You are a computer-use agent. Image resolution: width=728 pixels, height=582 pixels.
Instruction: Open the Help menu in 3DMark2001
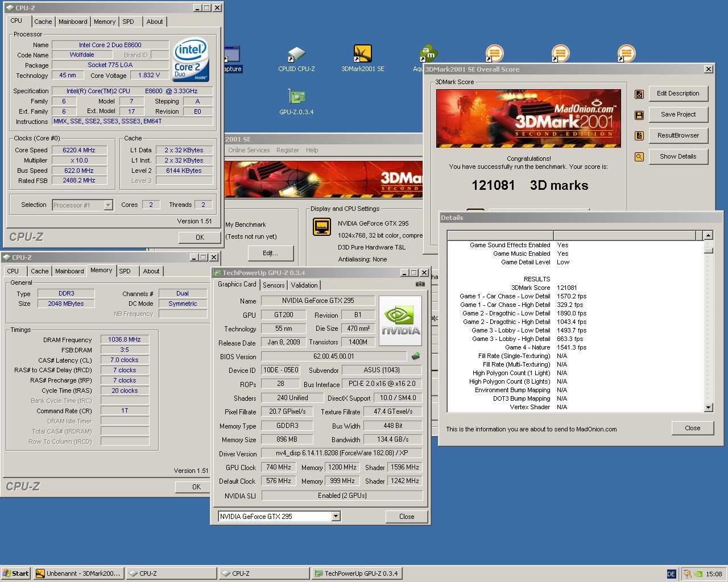(x=312, y=150)
